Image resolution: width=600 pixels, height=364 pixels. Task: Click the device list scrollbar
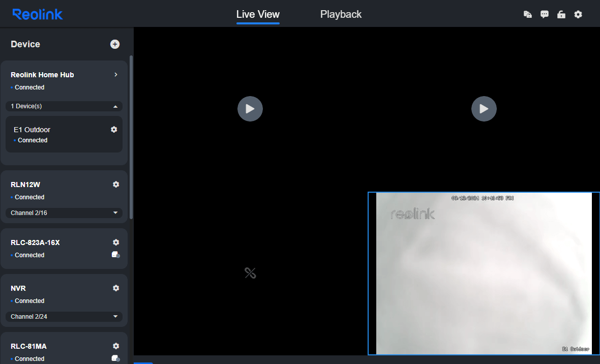131,137
